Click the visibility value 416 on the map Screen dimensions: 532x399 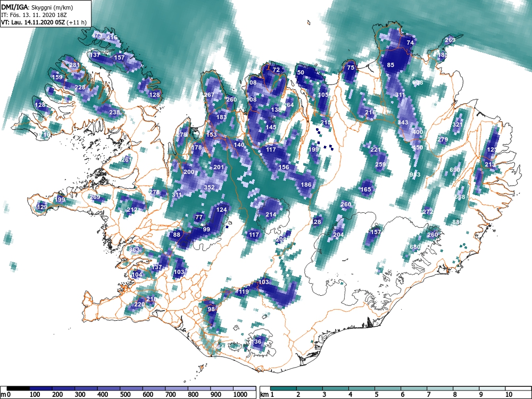(112, 37)
